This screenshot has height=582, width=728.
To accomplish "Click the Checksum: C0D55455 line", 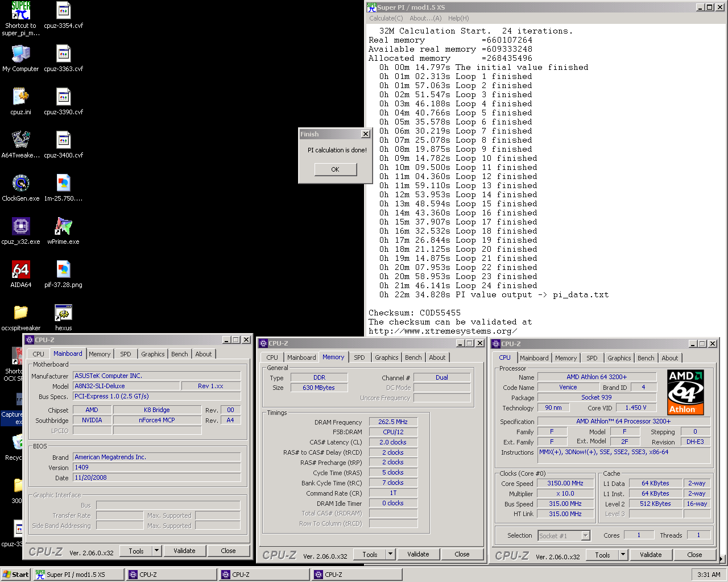I will pos(415,313).
